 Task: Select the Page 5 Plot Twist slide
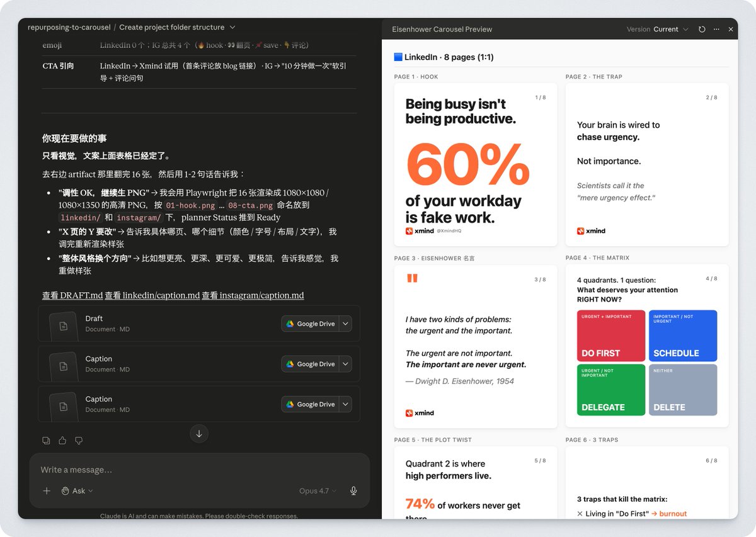click(476, 483)
